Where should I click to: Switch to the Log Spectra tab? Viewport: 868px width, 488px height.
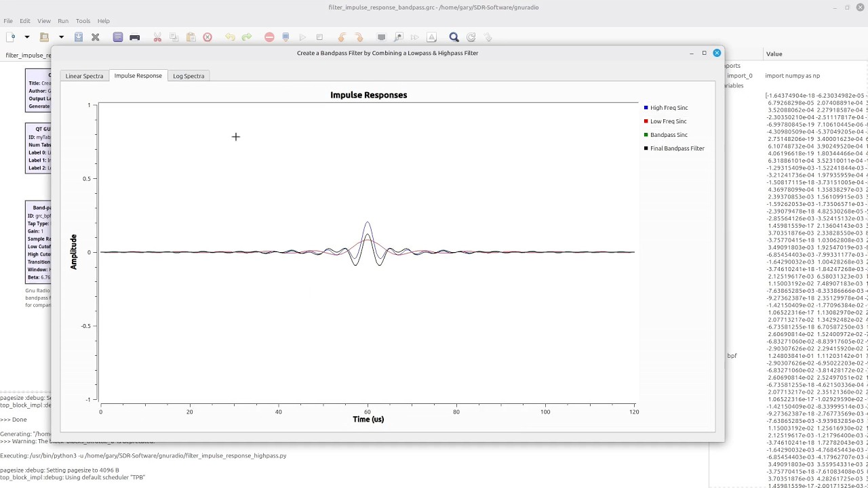pyautogui.click(x=189, y=76)
